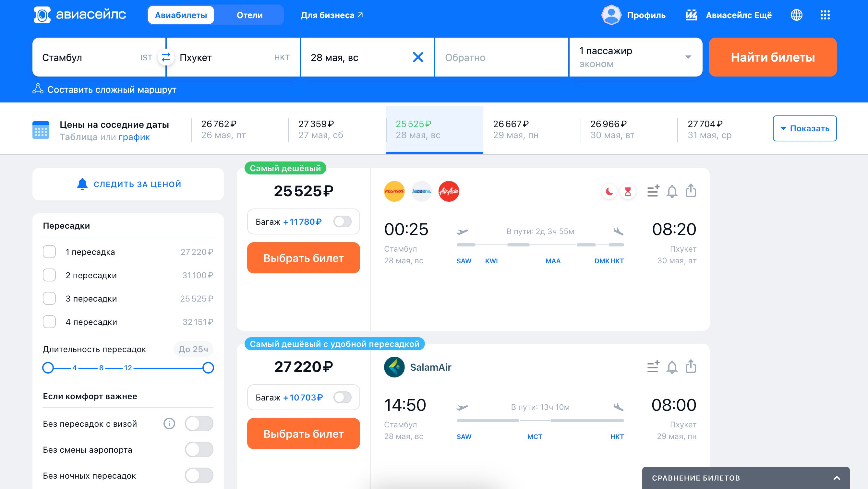This screenshot has height=489, width=868.
Task: Click the Aviasales logo icon
Action: pos(42,15)
